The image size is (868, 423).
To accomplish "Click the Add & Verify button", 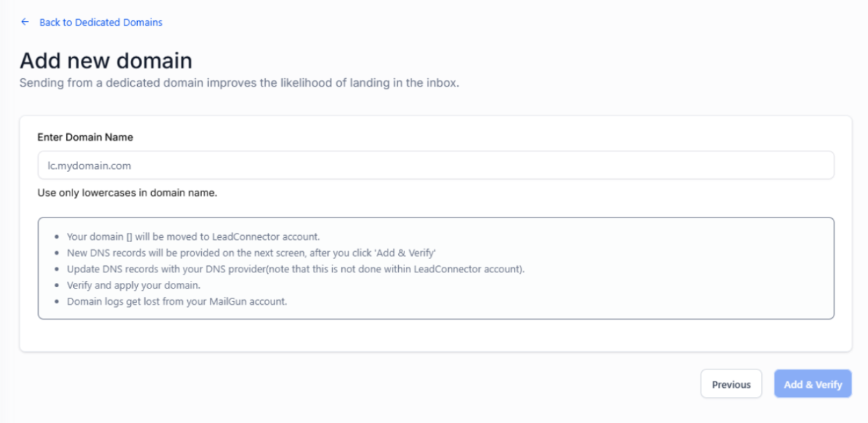I will [812, 384].
